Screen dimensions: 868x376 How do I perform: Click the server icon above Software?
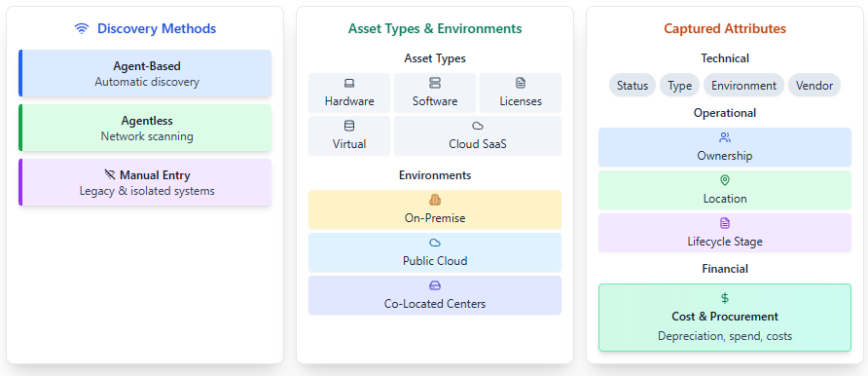(x=435, y=83)
